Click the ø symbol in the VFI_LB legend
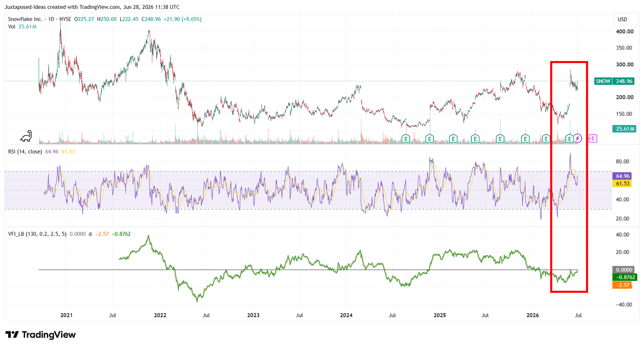This screenshot has width=644, height=348. click(90, 234)
